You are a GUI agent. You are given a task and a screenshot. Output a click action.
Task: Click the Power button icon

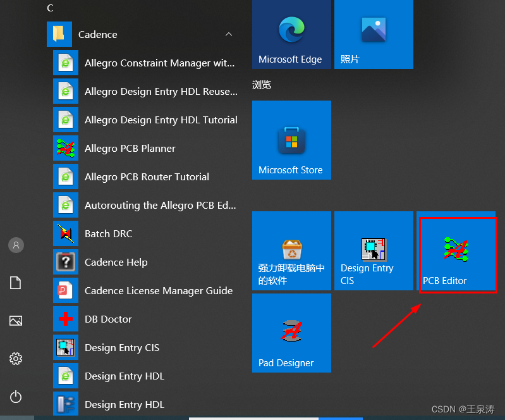click(x=16, y=397)
